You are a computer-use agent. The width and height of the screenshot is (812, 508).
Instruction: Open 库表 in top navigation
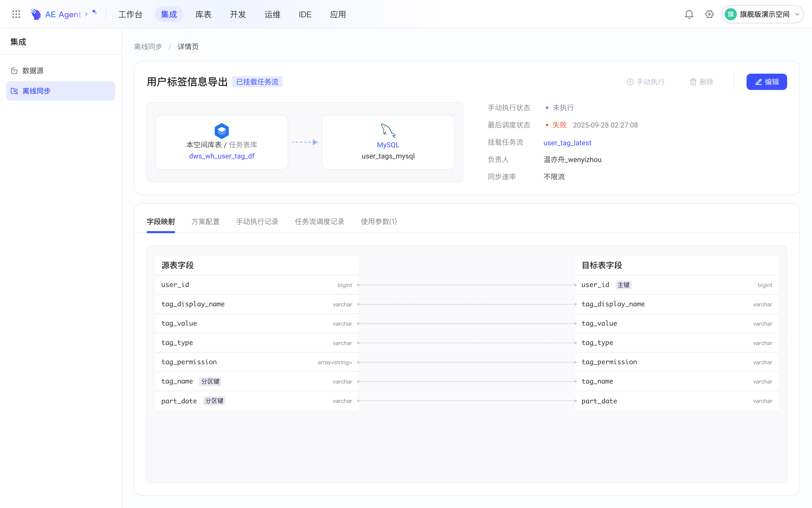[x=203, y=14]
